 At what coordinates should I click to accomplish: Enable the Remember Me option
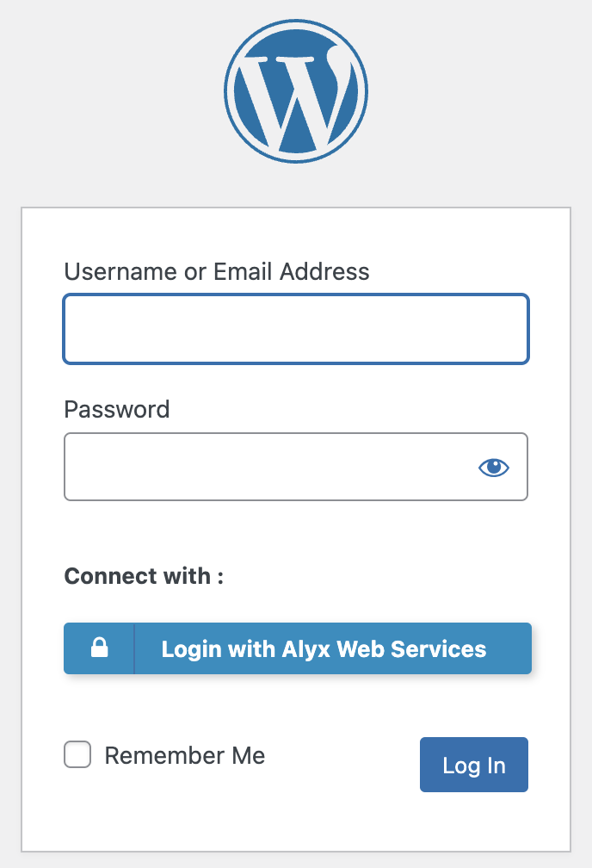[x=77, y=754]
